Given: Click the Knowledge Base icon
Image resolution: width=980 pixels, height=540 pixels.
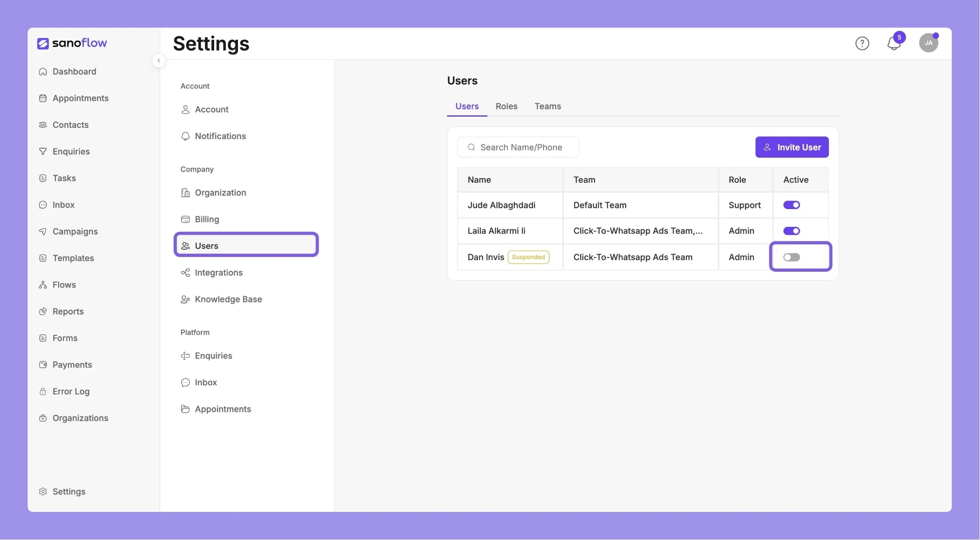Looking at the screenshot, I should tap(185, 299).
